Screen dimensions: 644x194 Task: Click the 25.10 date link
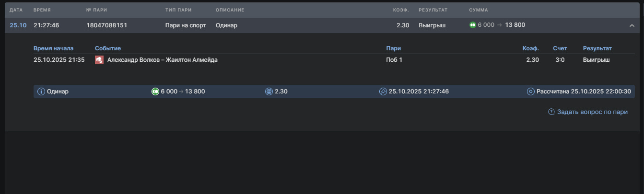click(x=18, y=25)
